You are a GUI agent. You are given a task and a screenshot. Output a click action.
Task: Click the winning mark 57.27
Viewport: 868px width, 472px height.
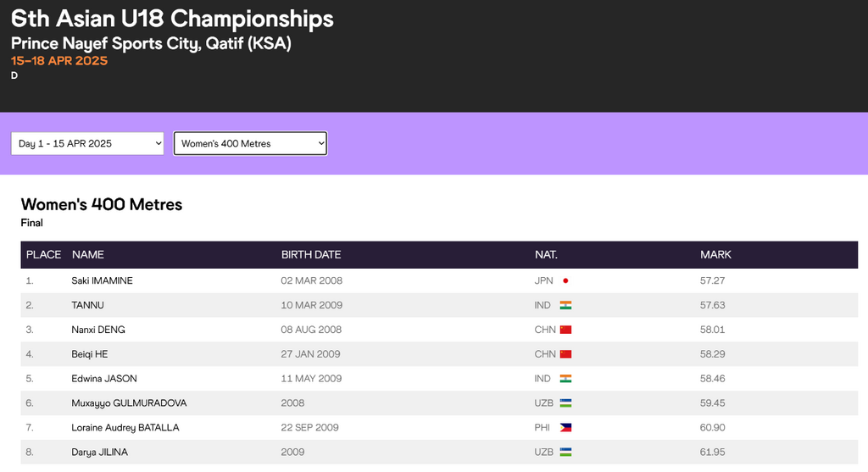tap(712, 280)
